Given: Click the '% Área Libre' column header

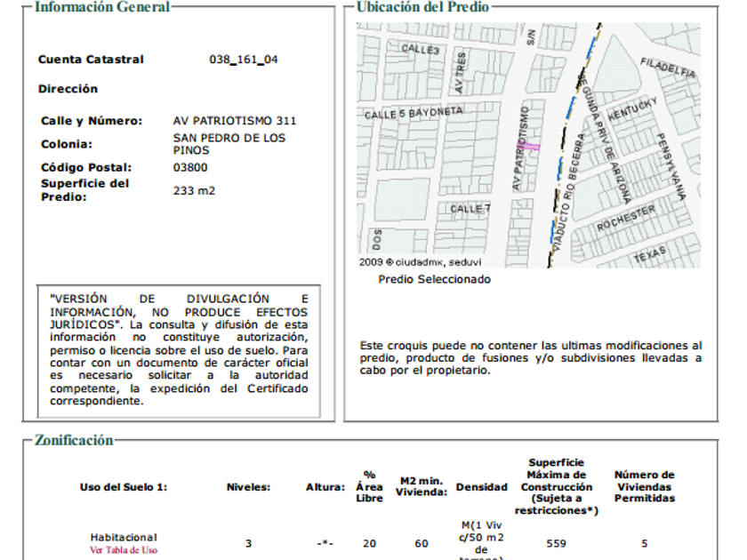Looking at the screenshot, I should coord(369,487).
